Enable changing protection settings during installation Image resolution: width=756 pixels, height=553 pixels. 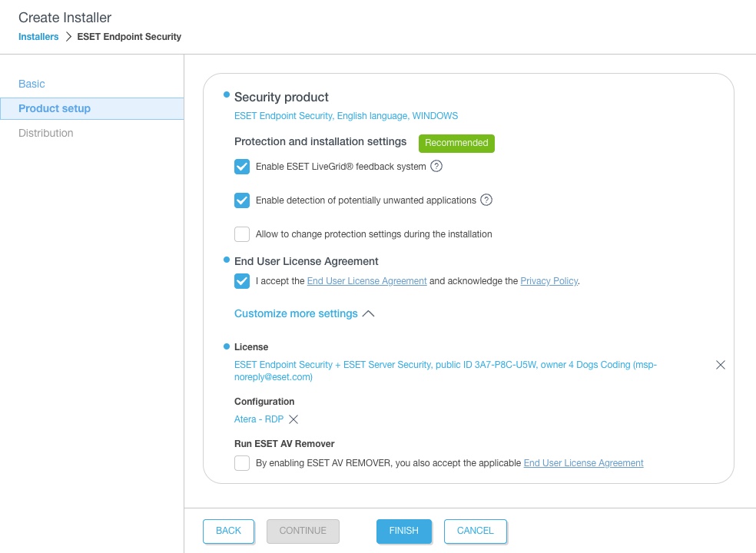coord(242,234)
